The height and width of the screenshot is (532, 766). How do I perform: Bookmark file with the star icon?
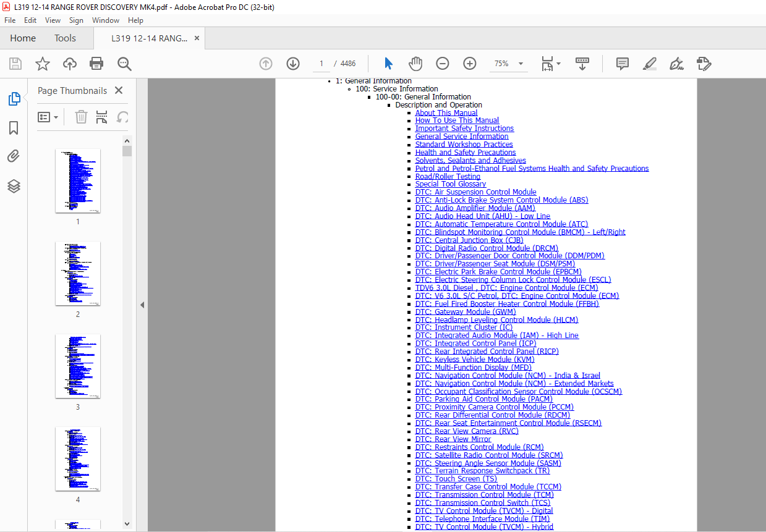[x=43, y=64]
